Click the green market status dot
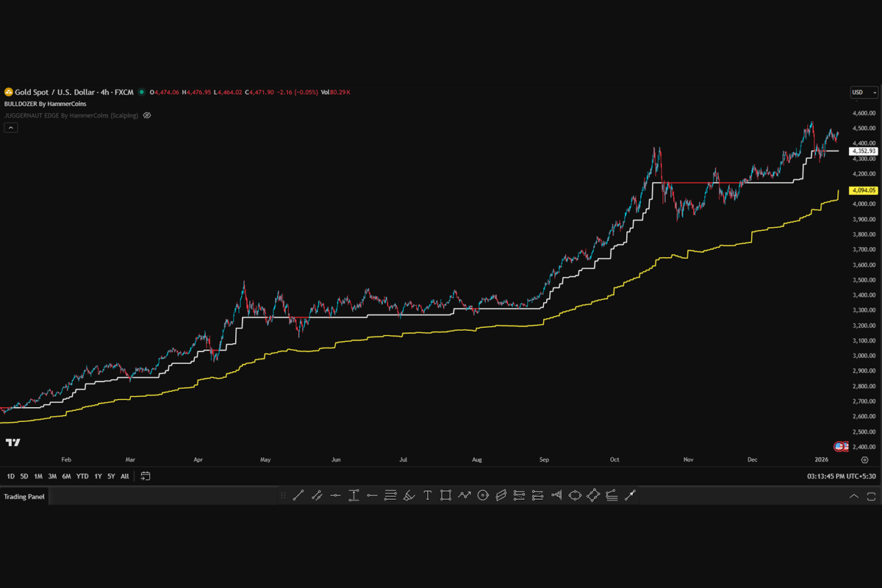The image size is (882, 588). [x=141, y=93]
